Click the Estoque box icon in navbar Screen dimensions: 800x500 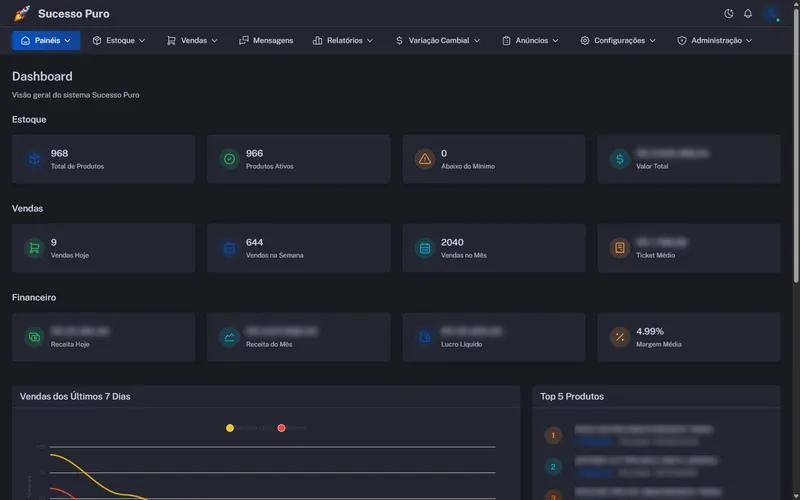click(x=97, y=40)
